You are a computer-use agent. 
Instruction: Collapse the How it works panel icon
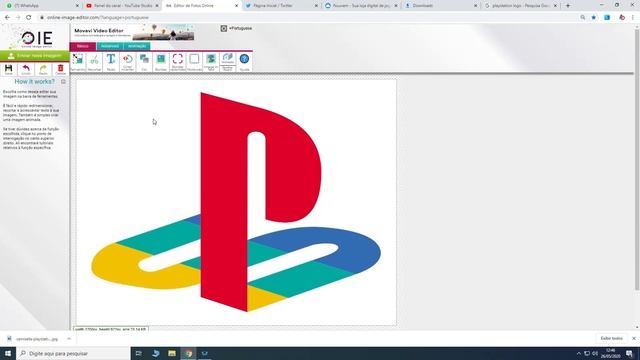[63, 82]
